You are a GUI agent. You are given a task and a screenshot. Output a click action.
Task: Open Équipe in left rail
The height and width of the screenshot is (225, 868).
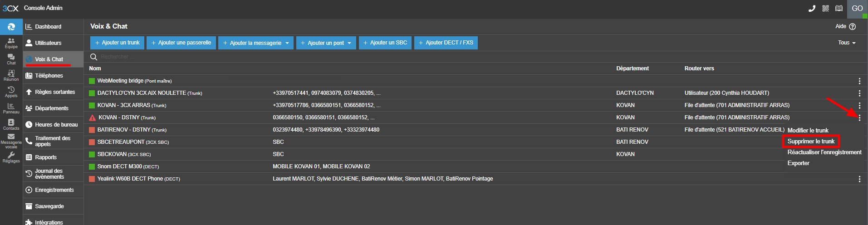(x=11, y=43)
